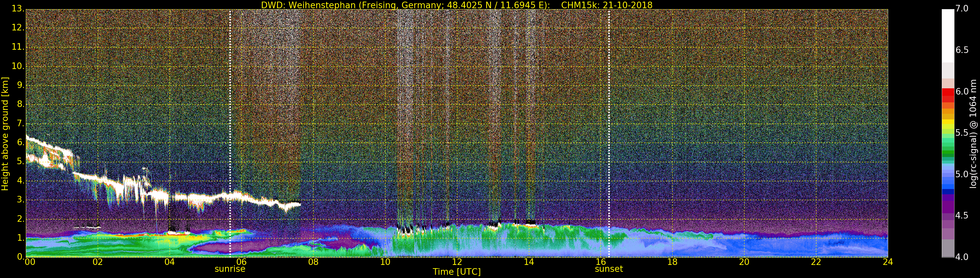Pick the 1 km tick on the height axis
Screen dimensions: 980x278
(21, 238)
